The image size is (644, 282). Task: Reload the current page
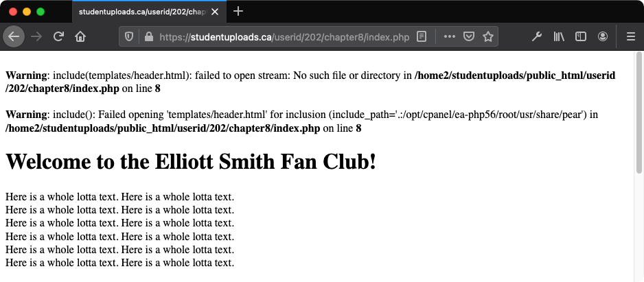coord(59,36)
